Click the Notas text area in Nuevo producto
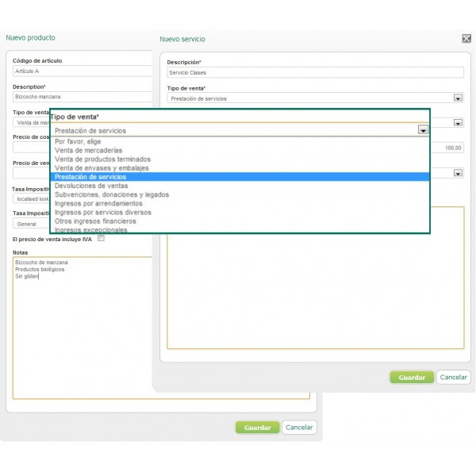This screenshot has width=476, height=476. 79,333
